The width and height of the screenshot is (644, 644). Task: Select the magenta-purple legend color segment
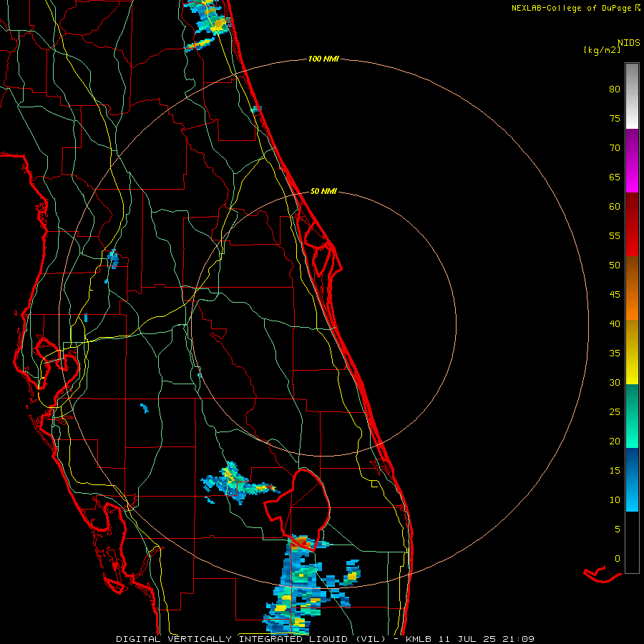click(x=632, y=161)
